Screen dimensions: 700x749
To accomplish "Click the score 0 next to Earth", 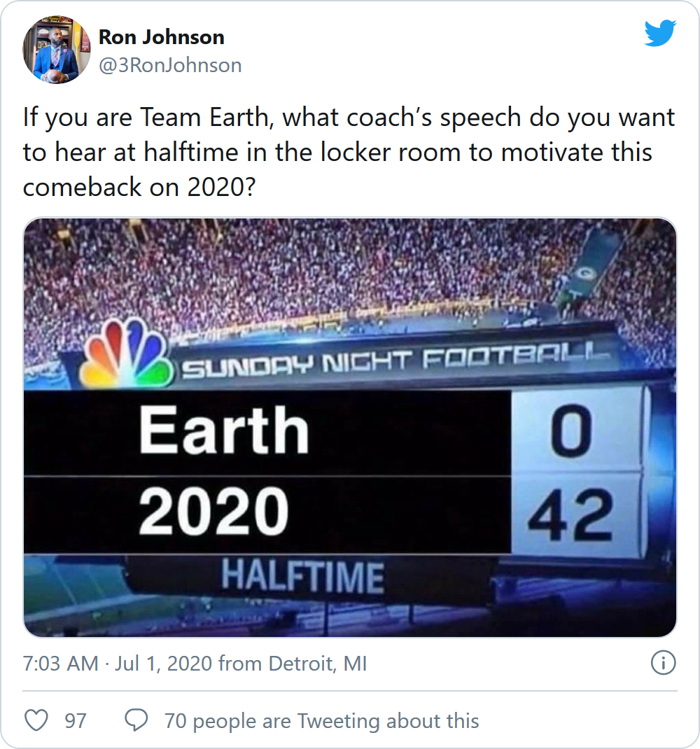I will click(571, 431).
